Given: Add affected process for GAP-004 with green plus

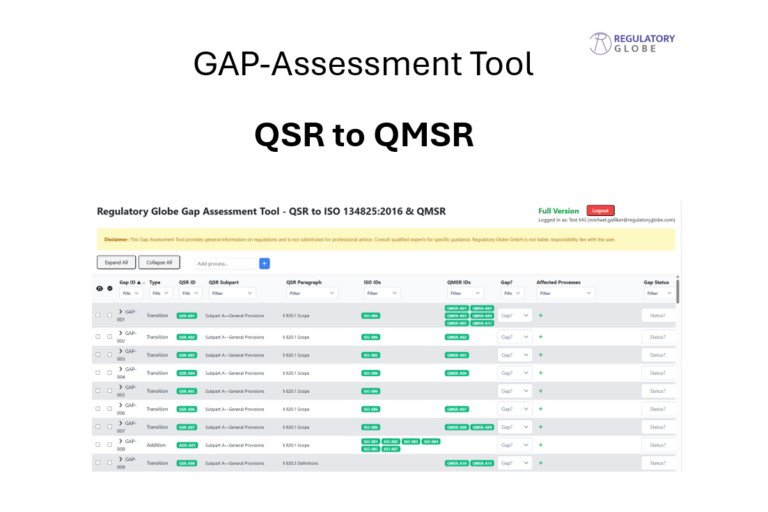Looking at the screenshot, I should (541, 373).
